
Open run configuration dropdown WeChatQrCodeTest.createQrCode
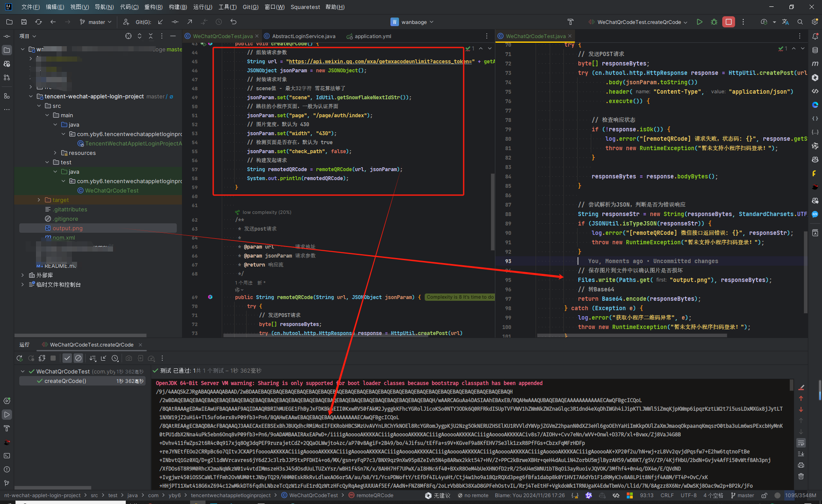(x=639, y=22)
